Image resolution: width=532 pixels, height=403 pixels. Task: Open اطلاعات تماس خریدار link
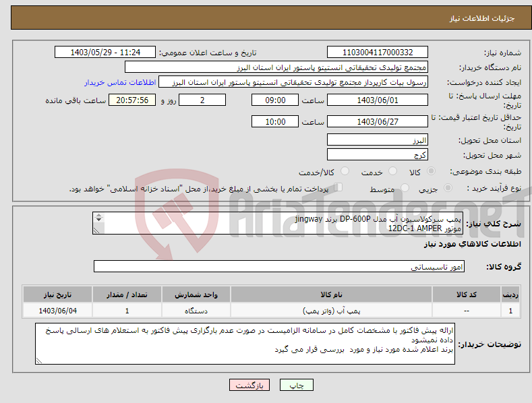[x=120, y=82]
